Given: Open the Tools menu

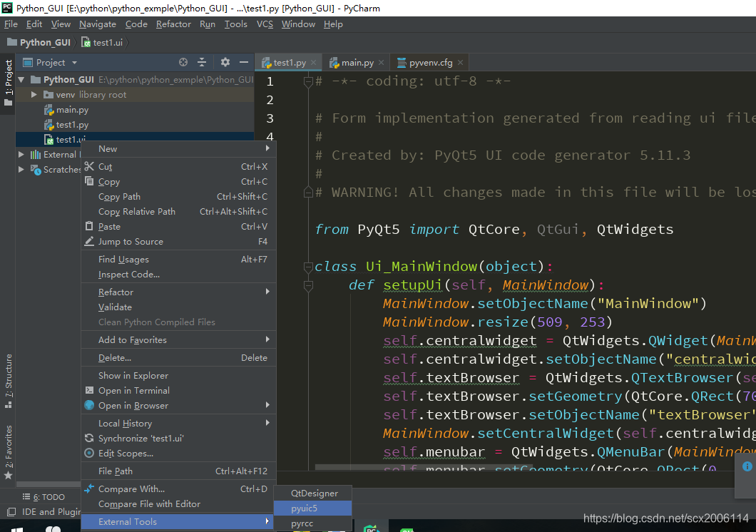Looking at the screenshot, I should click(x=235, y=24).
